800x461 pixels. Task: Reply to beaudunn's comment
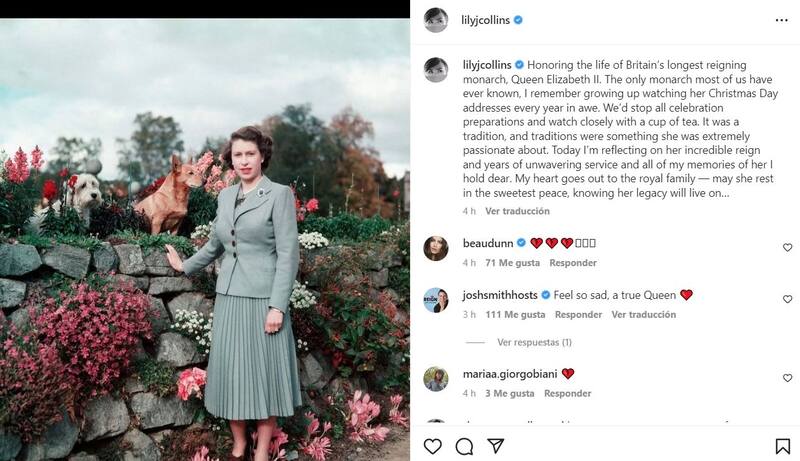(x=574, y=263)
